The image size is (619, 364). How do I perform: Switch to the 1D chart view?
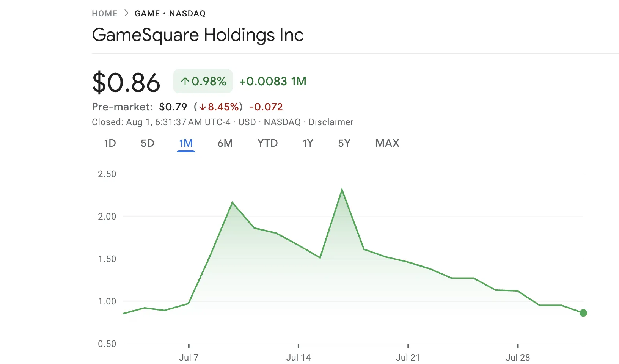pyautogui.click(x=110, y=143)
